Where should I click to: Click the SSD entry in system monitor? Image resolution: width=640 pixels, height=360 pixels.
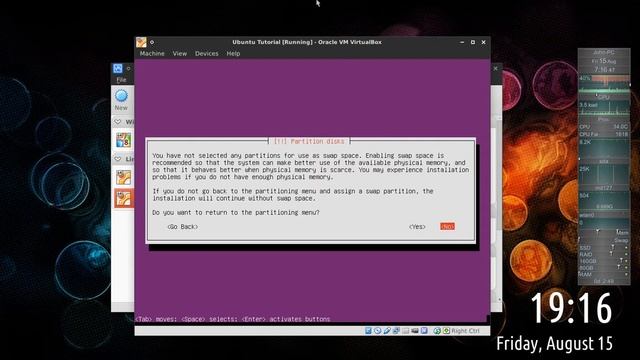[x=585, y=248]
